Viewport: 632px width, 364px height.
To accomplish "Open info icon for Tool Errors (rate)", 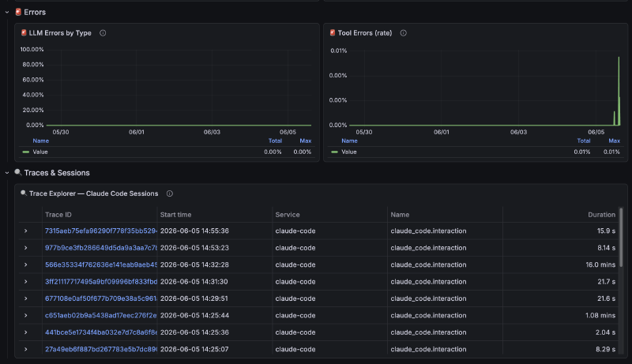I will [403, 33].
